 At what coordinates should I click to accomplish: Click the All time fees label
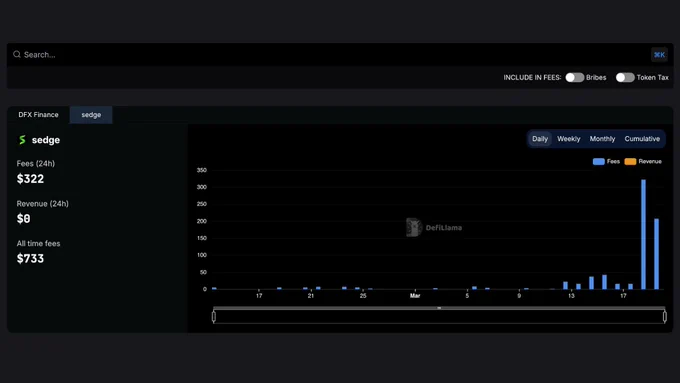38,243
